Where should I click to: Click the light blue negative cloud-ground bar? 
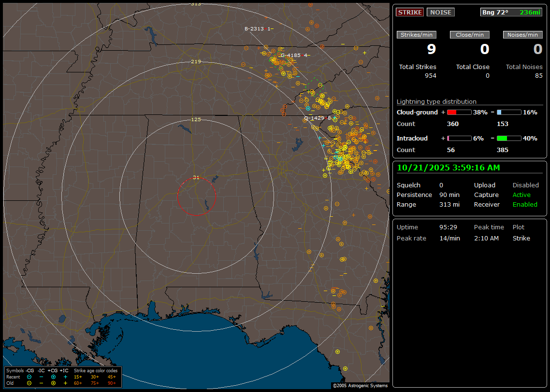pos(508,112)
